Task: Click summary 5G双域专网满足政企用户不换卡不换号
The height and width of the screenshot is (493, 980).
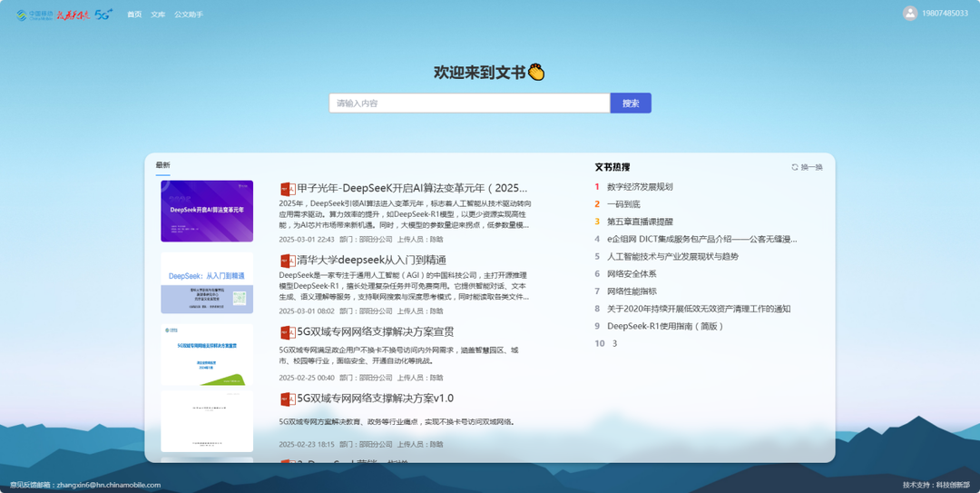Action: tap(398, 356)
